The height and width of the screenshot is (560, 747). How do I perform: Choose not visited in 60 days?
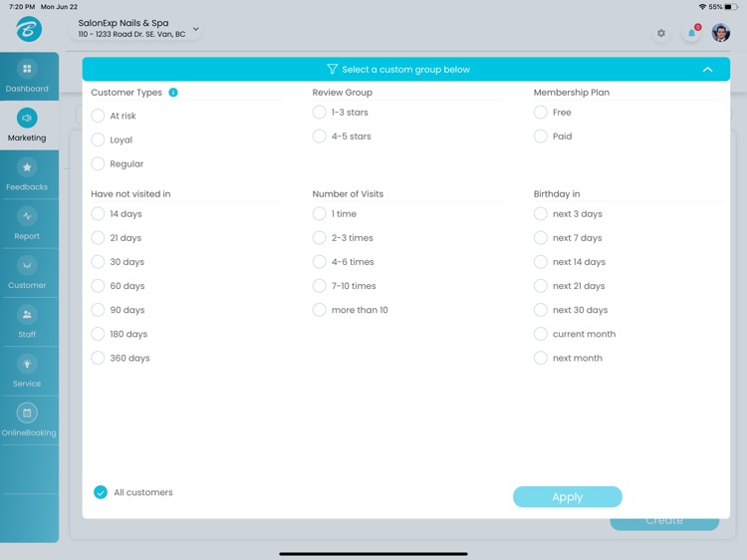click(98, 286)
